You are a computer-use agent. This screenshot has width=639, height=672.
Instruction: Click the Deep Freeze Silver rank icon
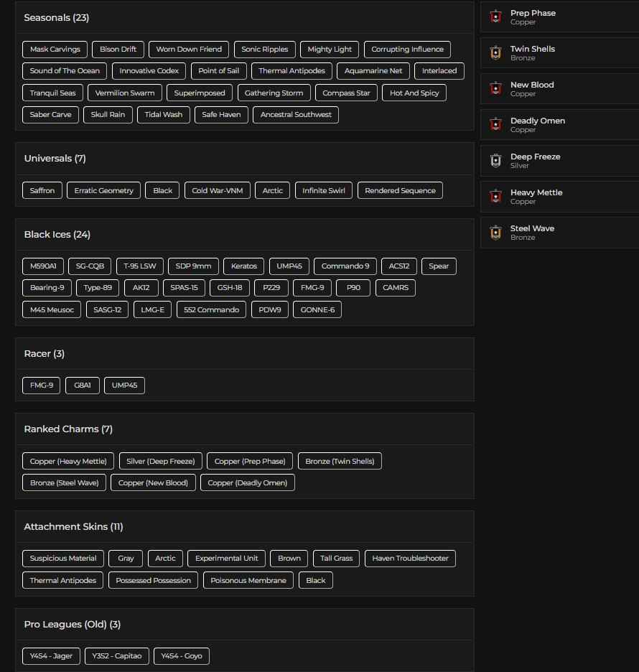point(496,161)
